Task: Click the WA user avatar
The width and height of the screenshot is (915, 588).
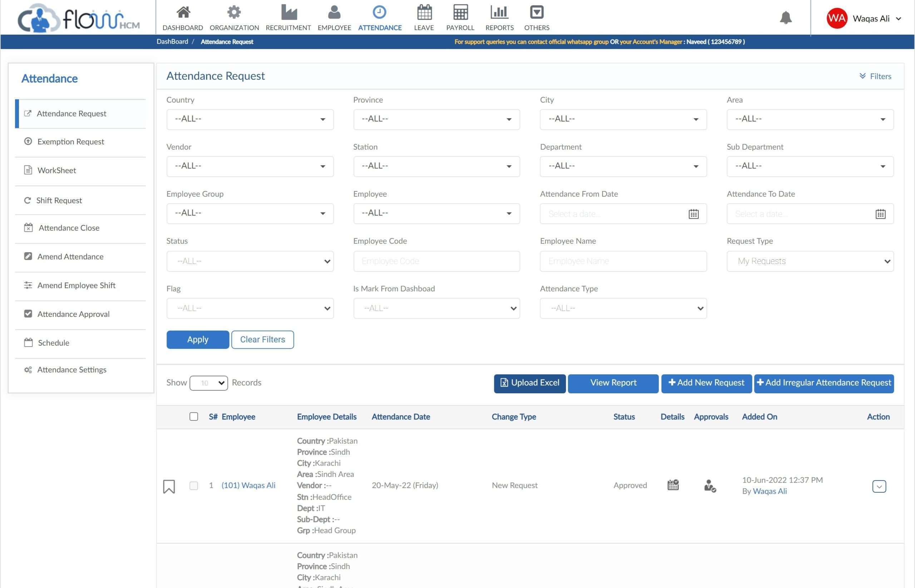Action: pos(836,18)
